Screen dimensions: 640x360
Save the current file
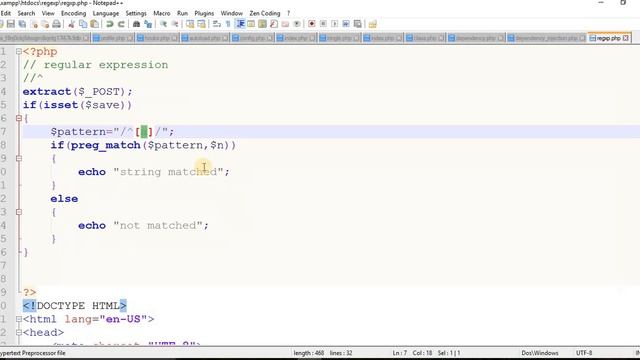coord(11,24)
